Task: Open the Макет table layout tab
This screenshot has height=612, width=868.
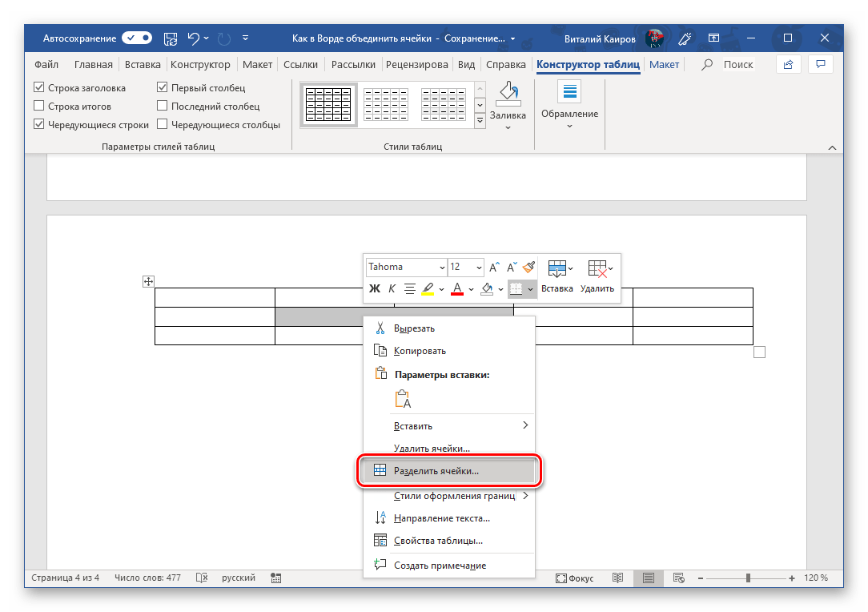Action: (665, 64)
